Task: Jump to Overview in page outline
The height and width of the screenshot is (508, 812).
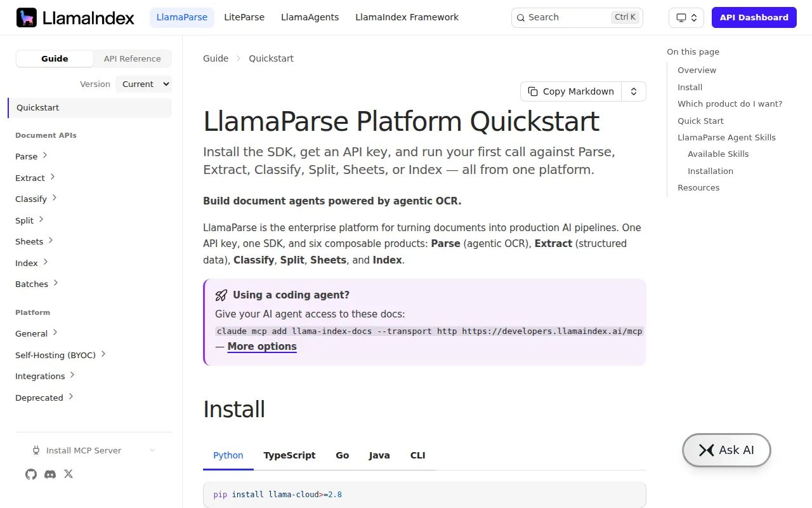Action: (697, 70)
